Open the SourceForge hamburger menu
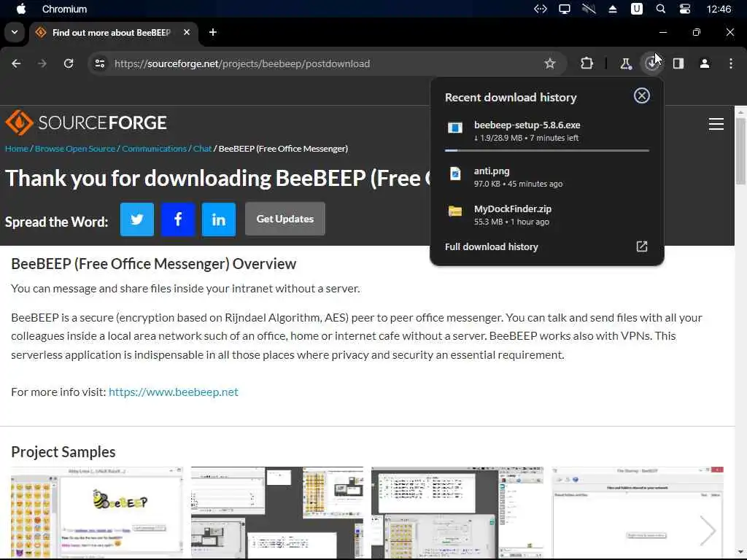Screen dimensions: 747x560 click(x=716, y=124)
